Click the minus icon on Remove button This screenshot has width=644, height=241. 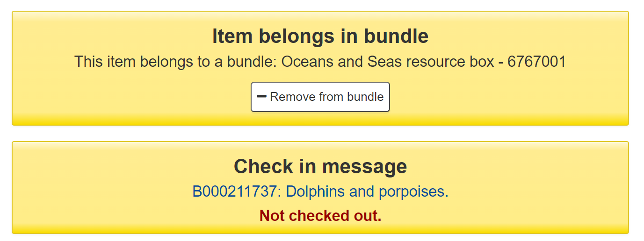click(x=262, y=97)
